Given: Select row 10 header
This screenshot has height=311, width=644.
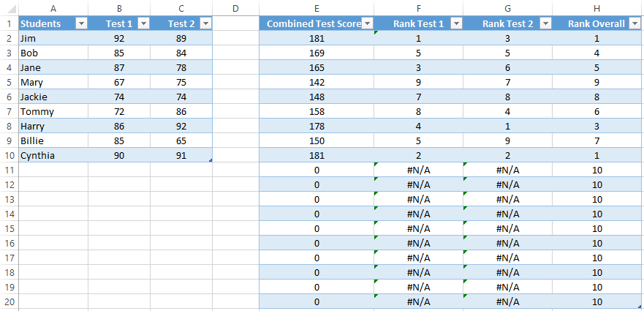Looking at the screenshot, I should [9, 155].
